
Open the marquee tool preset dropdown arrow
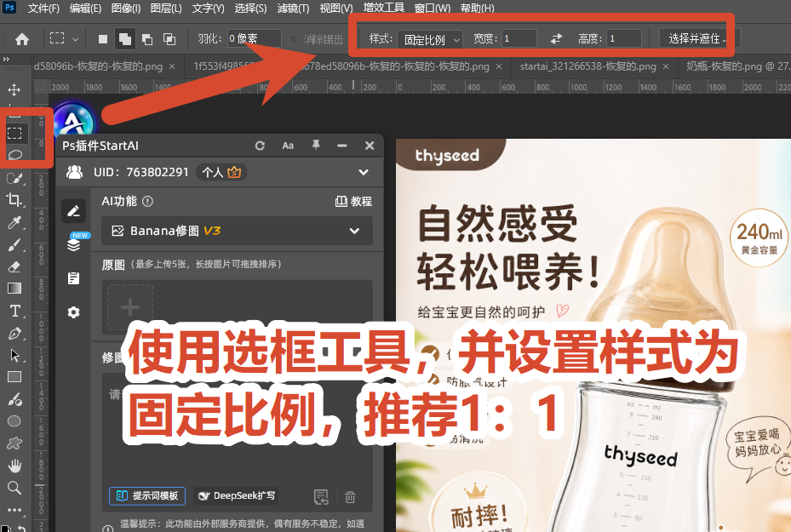click(75, 39)
